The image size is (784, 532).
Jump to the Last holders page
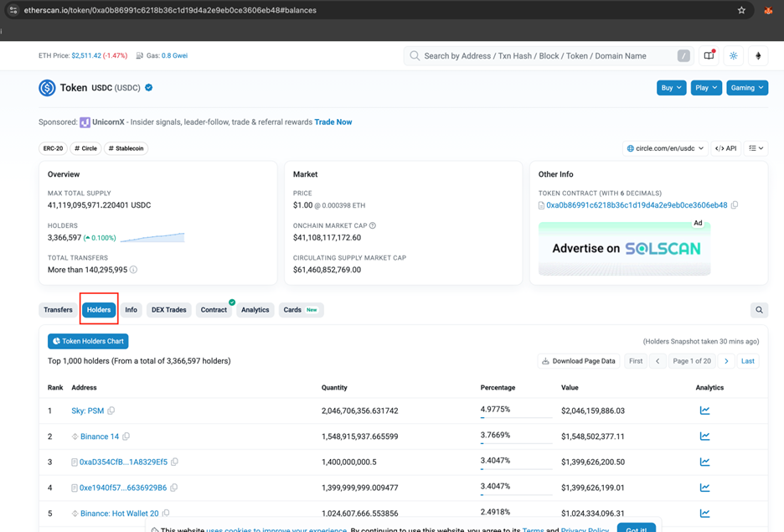click(747, 361)
